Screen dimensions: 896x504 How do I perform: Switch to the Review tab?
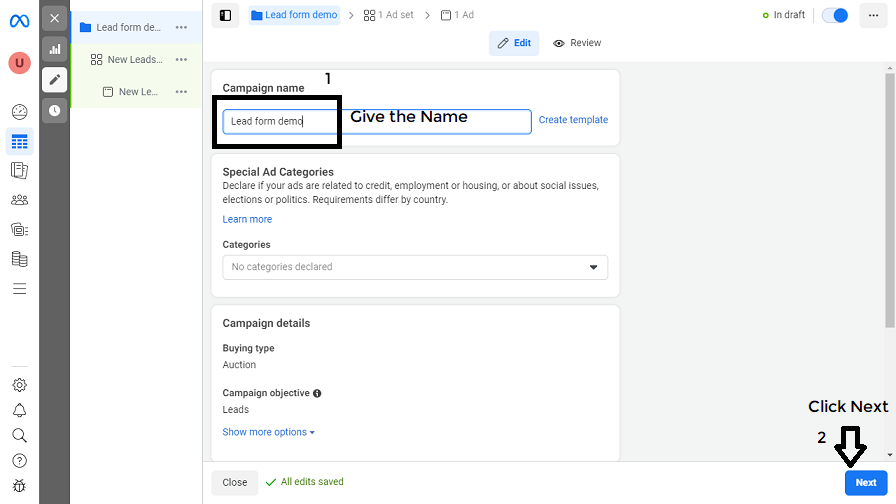click(x=577, y=43)
